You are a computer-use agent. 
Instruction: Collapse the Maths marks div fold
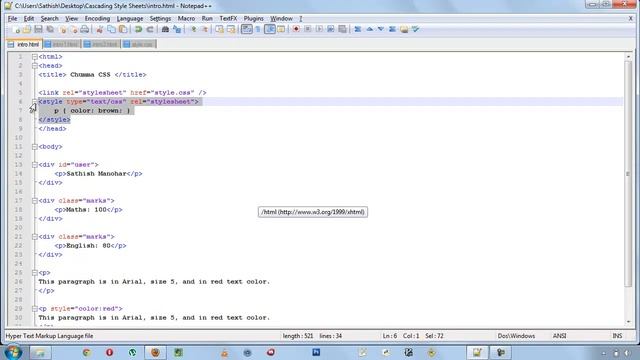point(35,200)
